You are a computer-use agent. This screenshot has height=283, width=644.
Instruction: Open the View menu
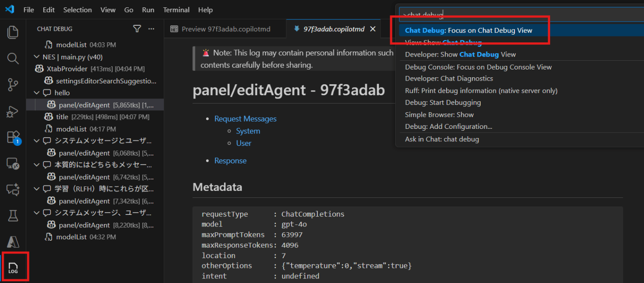(x=108, y=10)
